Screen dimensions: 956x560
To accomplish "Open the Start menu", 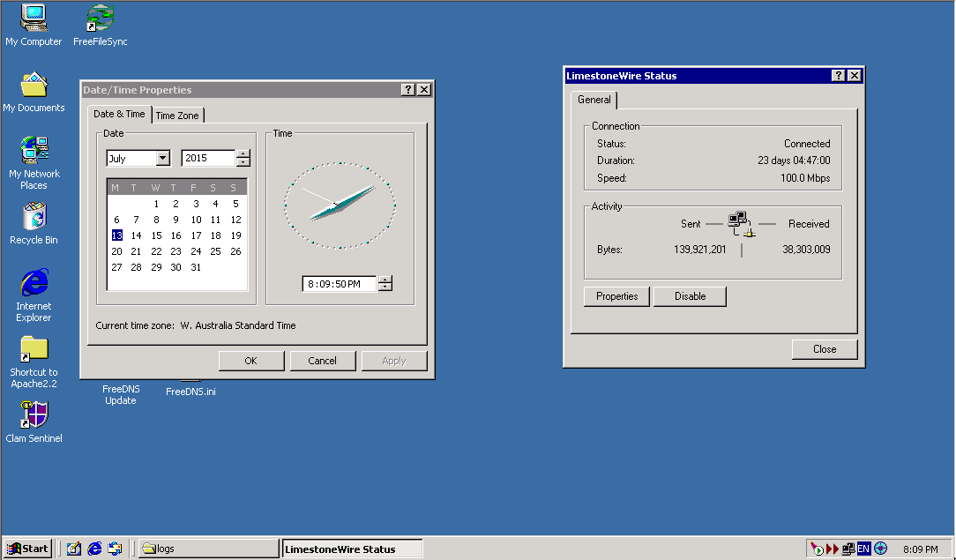I will point(27,549).
